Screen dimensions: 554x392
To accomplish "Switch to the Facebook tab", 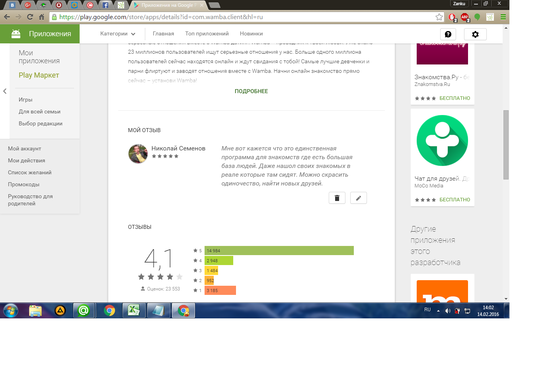I will pos(105,5).
